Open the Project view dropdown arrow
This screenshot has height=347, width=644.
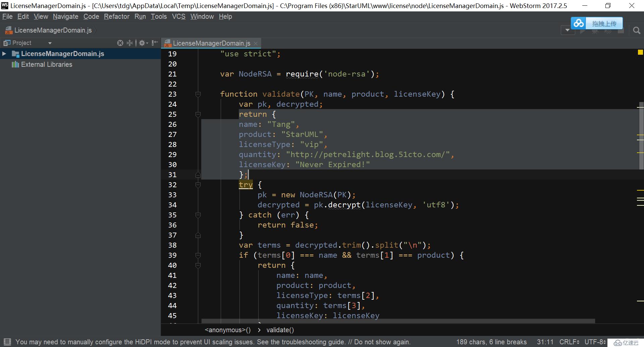pos(50,43)
